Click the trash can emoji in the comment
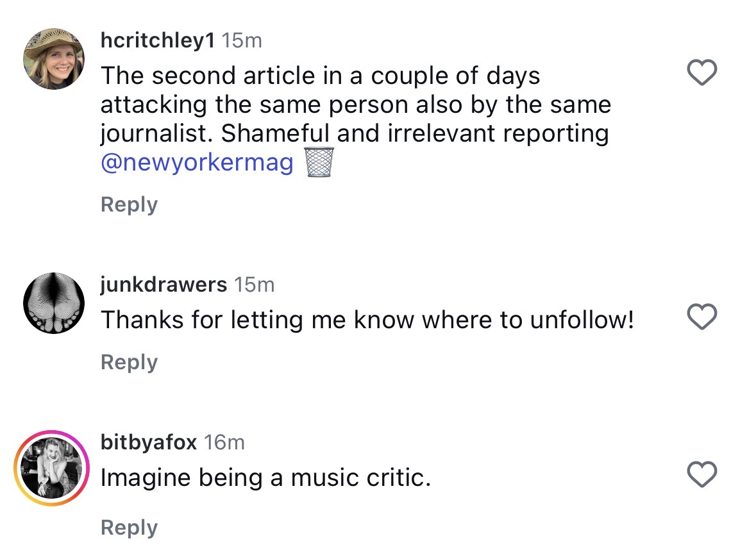Viewport: 756px width, 559px height. tap(317, 162)
